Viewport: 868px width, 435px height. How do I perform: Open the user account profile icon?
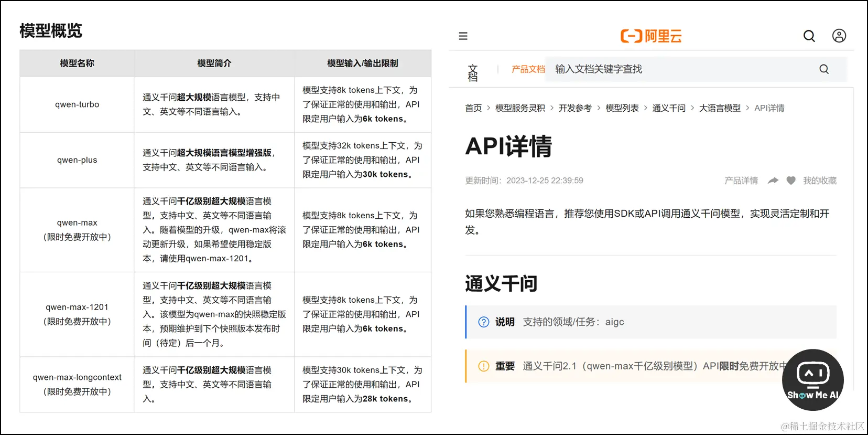click(839, 36)
